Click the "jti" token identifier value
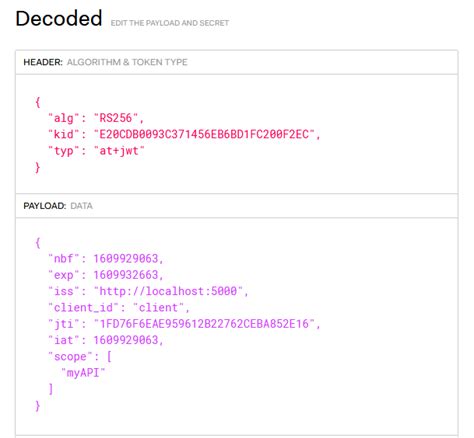The height and width of the screenshot is (438, 474). click(x=204, y=324)
